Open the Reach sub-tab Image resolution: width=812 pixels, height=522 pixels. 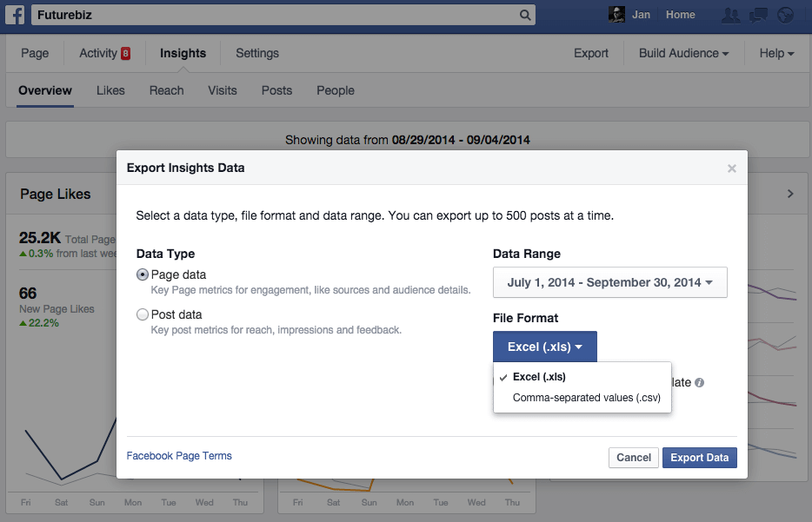click(166, 90)
